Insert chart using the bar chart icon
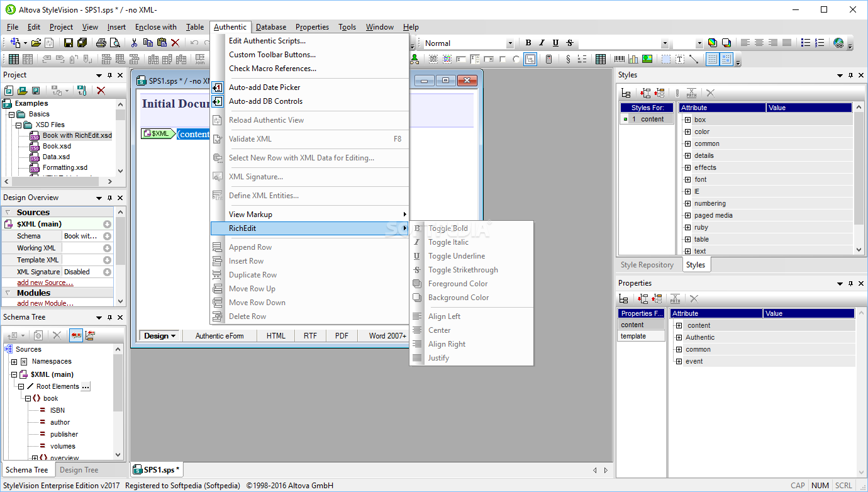The height and width of the screenshot is (492, 868). [x=633, y=59]
